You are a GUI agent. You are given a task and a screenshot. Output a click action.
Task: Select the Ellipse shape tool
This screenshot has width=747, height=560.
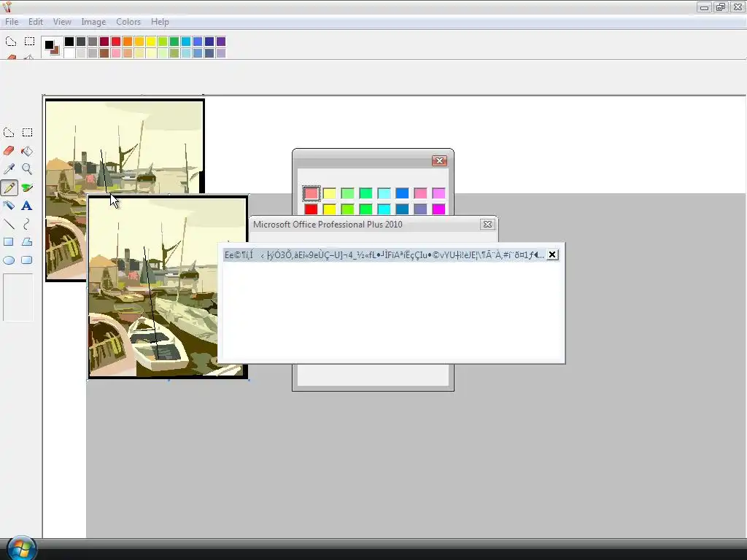tap(9, 260)
